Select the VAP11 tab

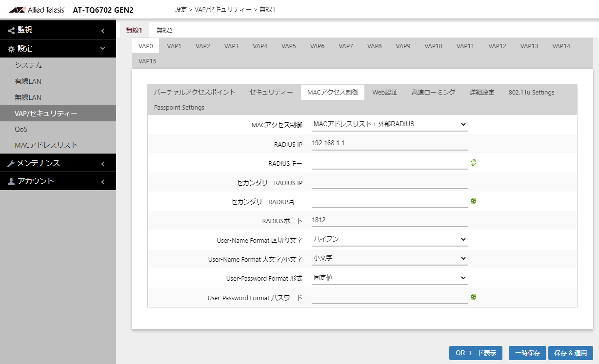(465, 46)
